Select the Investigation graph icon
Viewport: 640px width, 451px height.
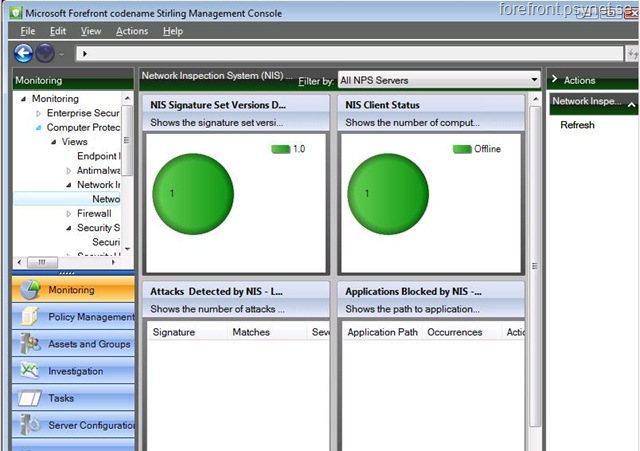click(x=28, y=371)
